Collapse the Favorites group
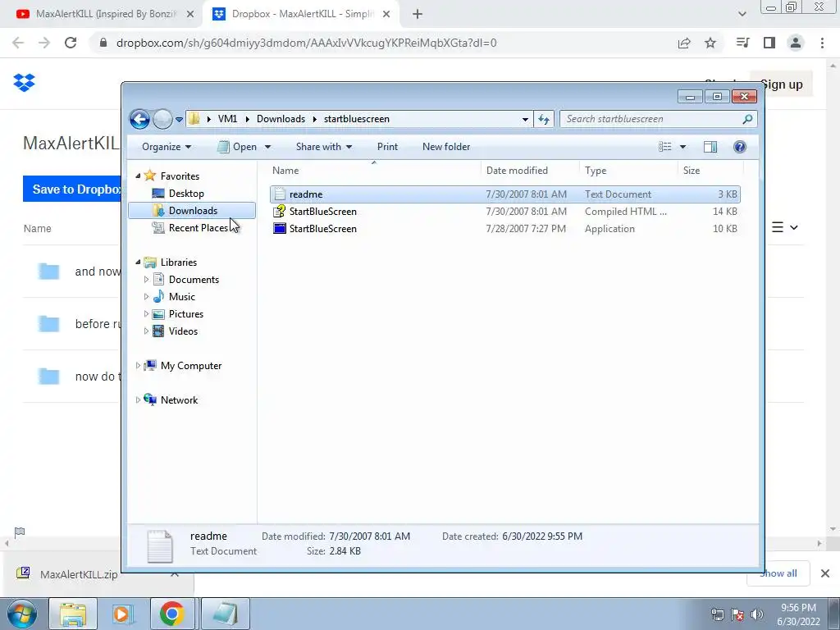The image size is (840, 630). coord(138,176)
